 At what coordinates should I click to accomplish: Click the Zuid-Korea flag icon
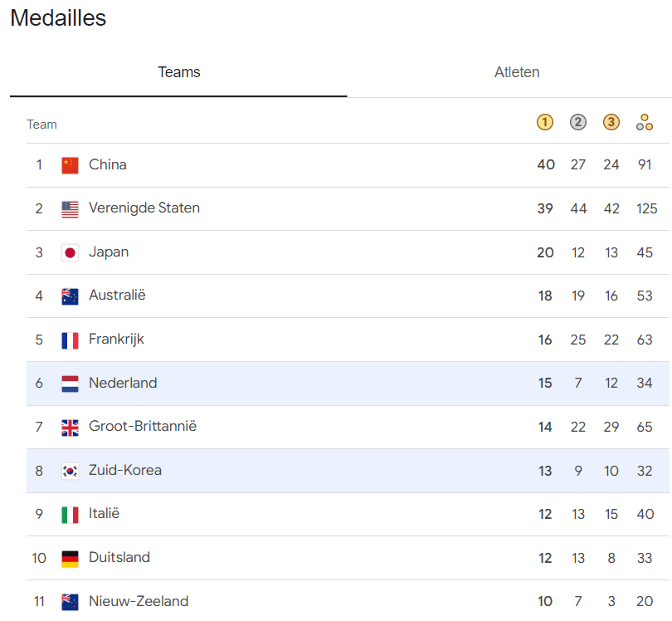click(70, 471)
